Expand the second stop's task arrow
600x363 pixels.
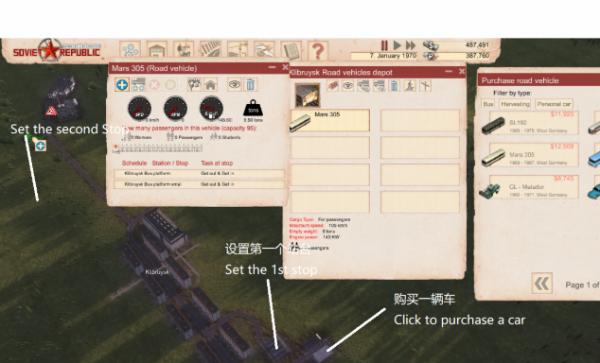coord(232,184)
